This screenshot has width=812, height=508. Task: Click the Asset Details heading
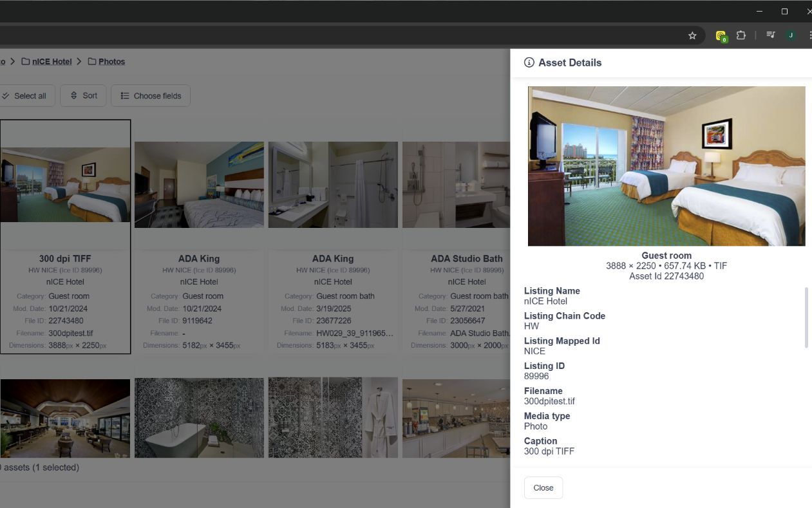tap(570, 62)
